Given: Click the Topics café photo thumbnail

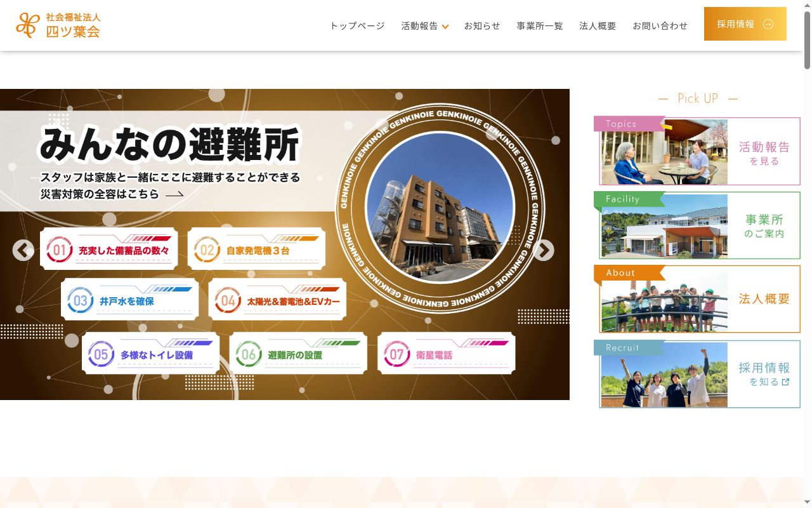Looking at the screenshot, I should (x=664, y=152).
